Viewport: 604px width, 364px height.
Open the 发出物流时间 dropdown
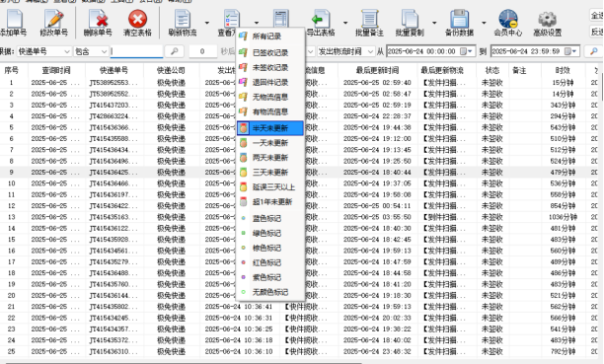[x=370, y=51]
